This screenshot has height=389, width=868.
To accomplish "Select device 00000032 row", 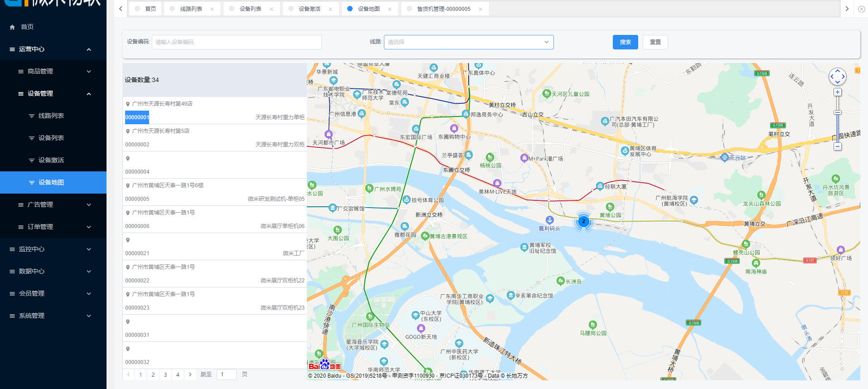I will (215, 355).
